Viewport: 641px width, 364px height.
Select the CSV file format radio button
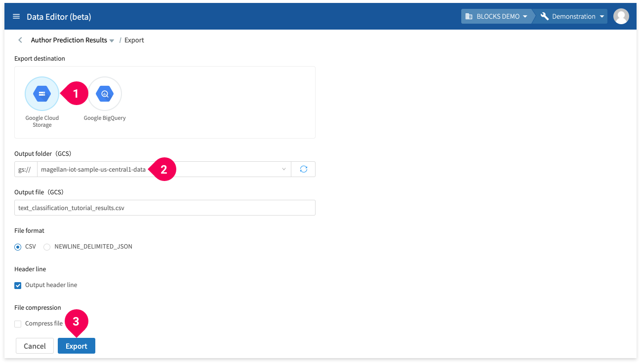18,247
